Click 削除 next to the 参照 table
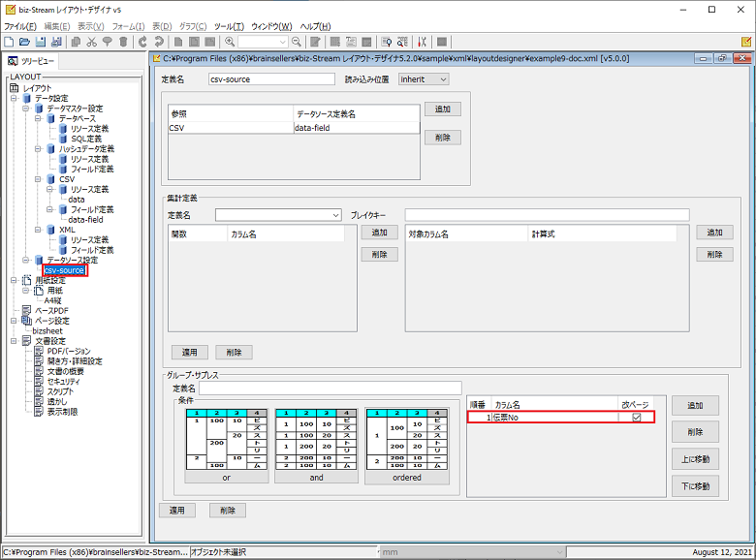 tap(443, 138)
